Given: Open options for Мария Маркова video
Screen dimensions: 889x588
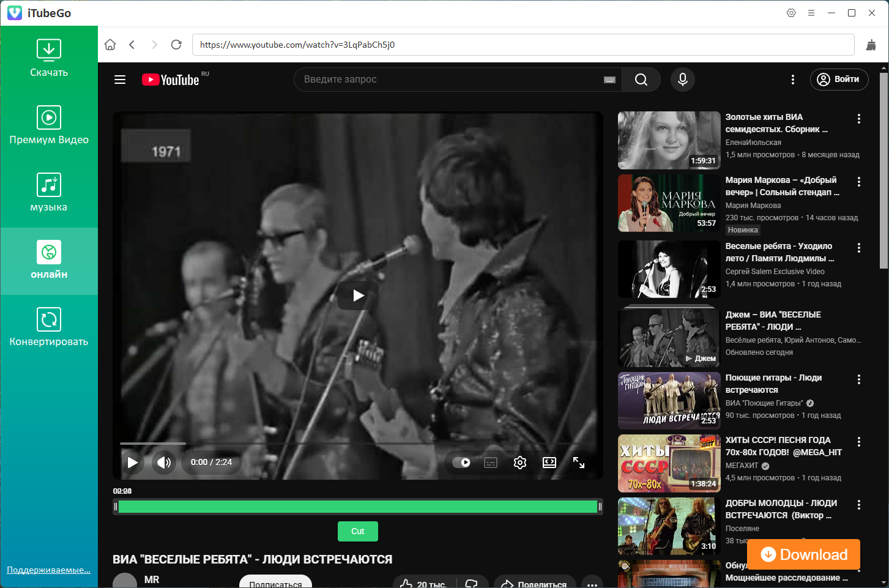Looking at the screenshot, I should coord(859,182).
